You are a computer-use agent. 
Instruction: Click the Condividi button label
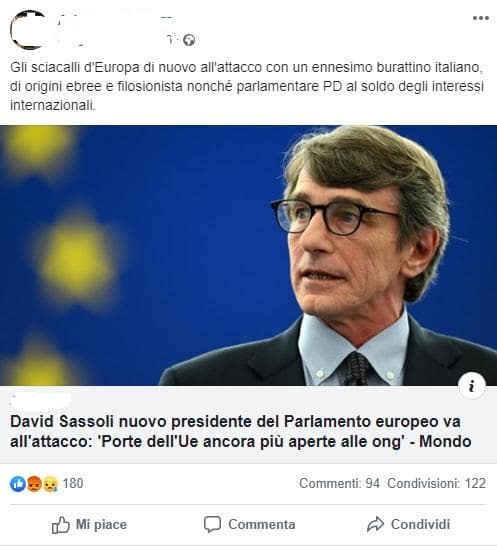(420, 524)
